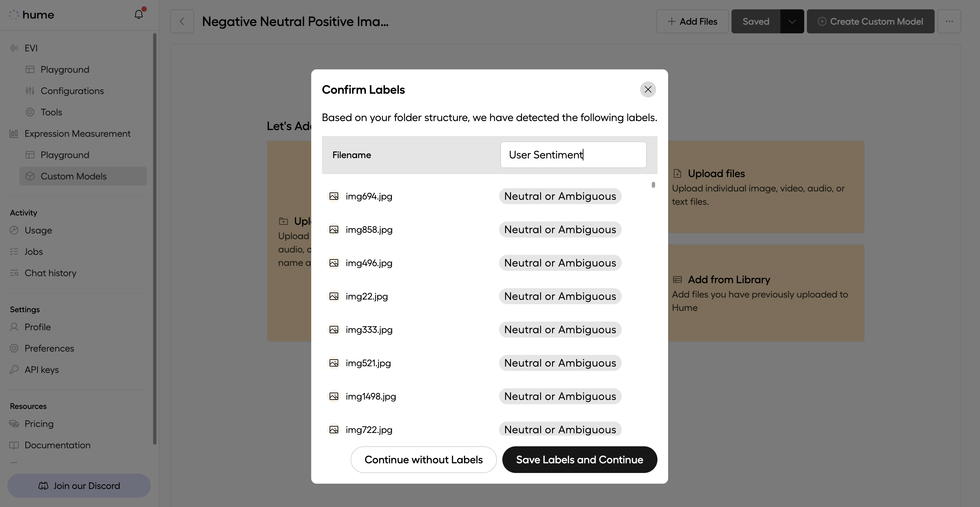The width and height of the screenshot is (980, 507).
Task: Select Expression Measurement in the sidebar
Action: [77, 133]
